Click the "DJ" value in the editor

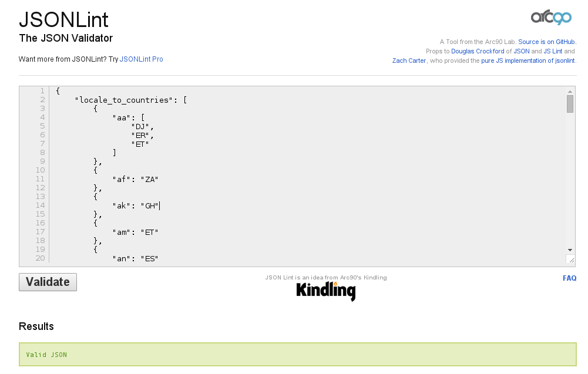(x=140, y=127)
